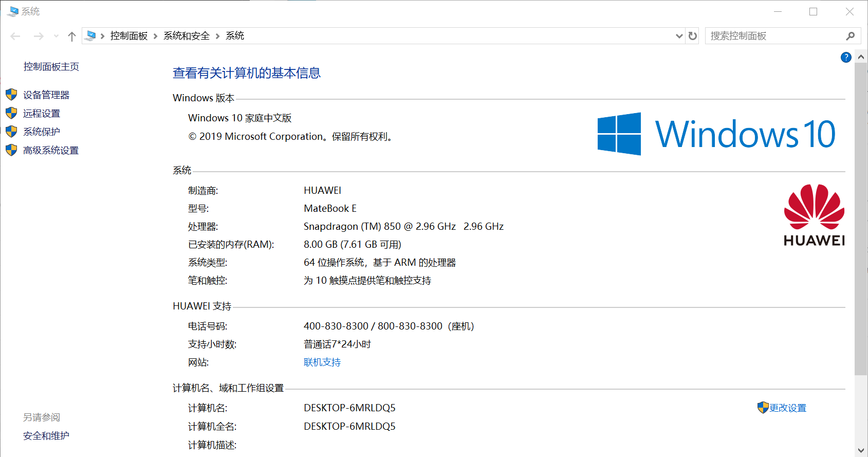This screenshot has height=457, width=868.
Task: Refresh the page with refresh icon
Action: click(x=693, y=36)
